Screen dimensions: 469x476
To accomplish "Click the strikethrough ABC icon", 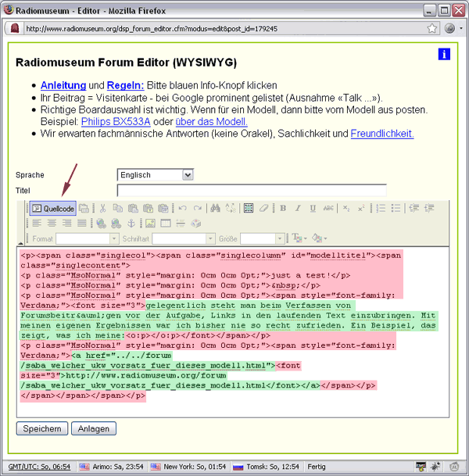I will (x=328, y=209).
